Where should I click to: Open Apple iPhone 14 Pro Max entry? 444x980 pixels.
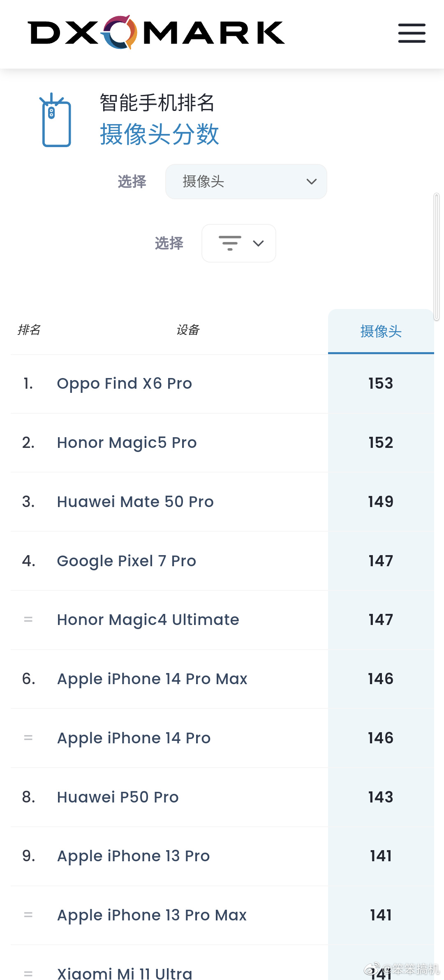coord(152,679)
